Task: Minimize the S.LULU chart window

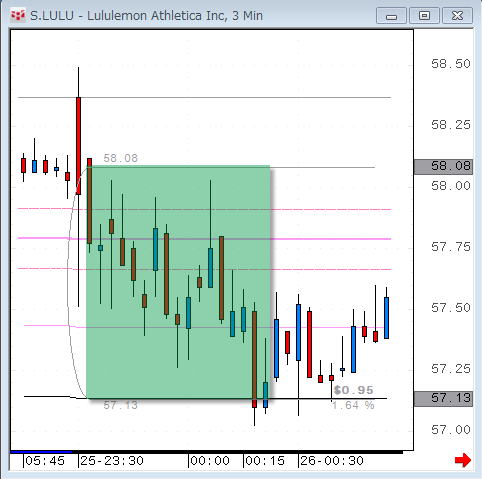Action: point(391,16)
